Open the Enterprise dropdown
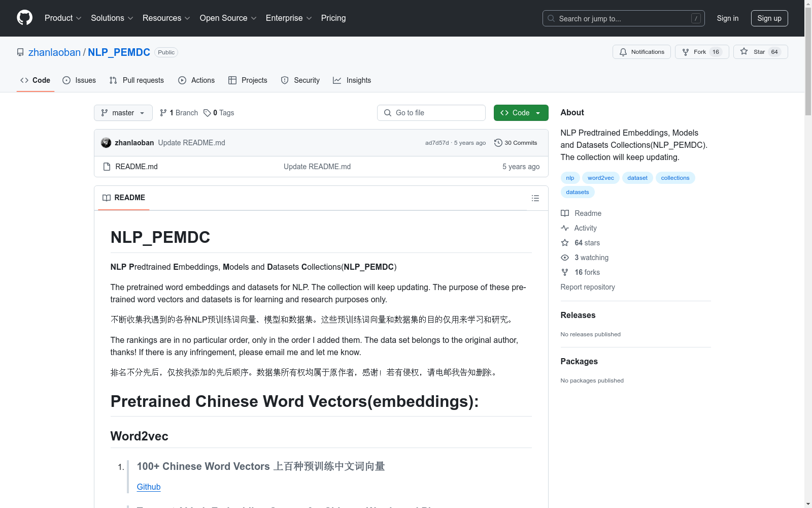 coord(289,18)
